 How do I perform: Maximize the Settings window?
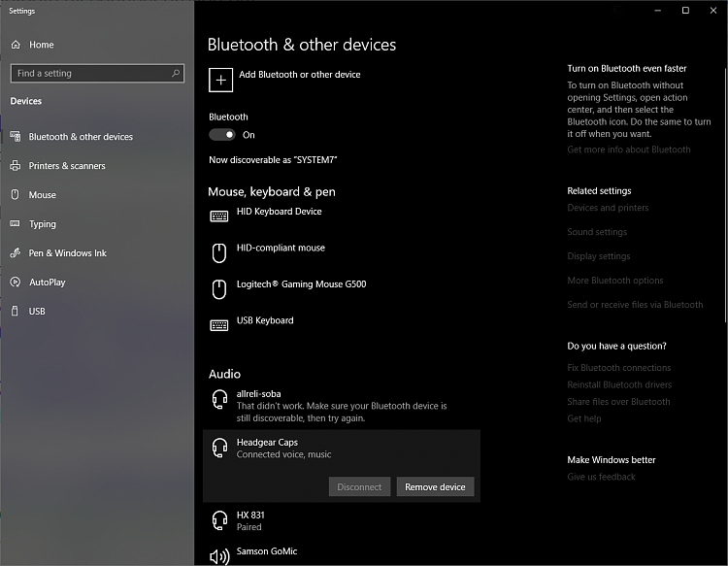coord(685,11)
